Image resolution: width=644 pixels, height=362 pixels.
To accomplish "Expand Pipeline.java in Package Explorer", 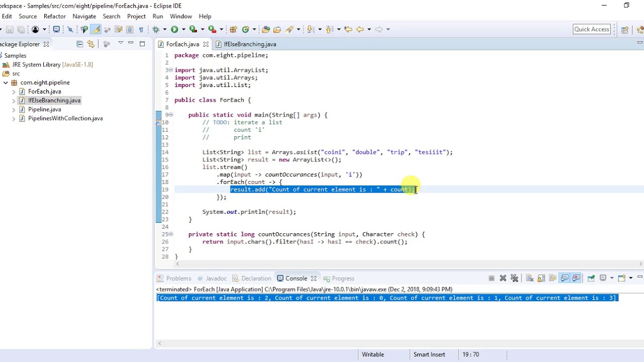I will pyautogui.click(x=14, y=110).
